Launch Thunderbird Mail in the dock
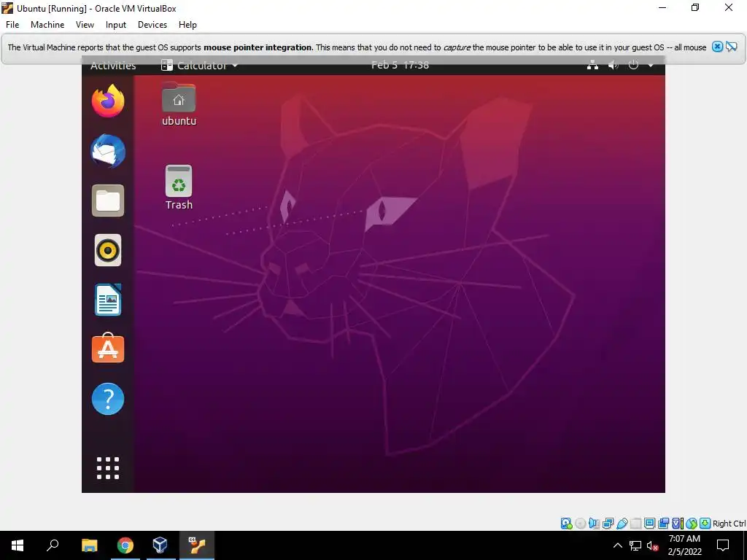Screen dimensions: 747x560 [x=108, y=152]
